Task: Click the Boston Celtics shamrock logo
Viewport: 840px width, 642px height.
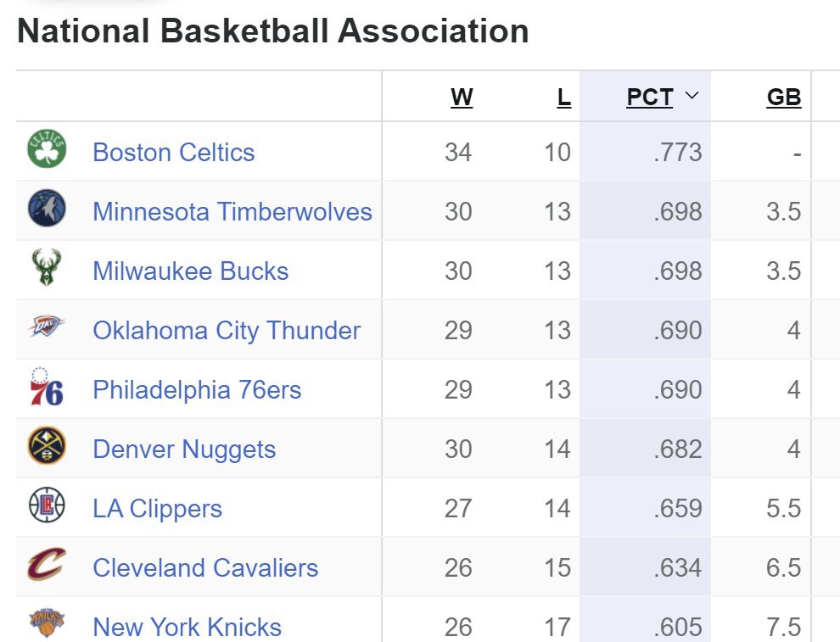Action: coord(48,149)
